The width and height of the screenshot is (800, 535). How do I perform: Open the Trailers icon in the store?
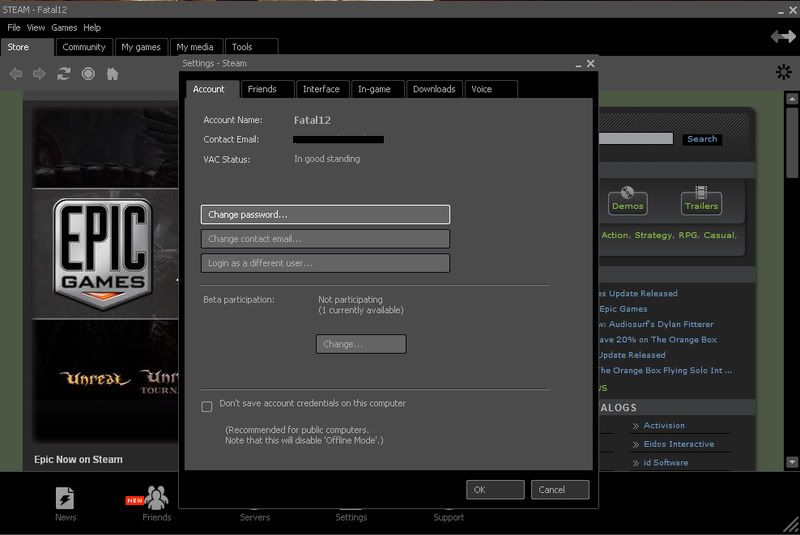(x=701, y=200)
